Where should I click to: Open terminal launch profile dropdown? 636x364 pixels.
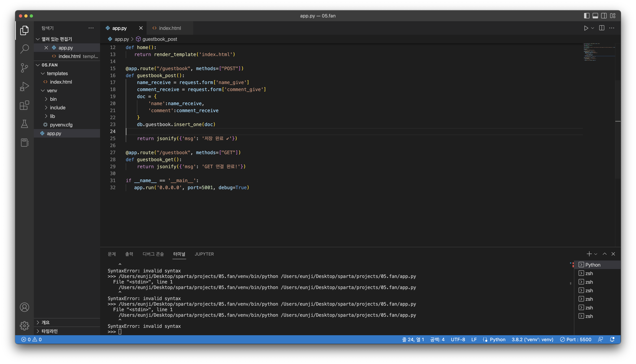[596, 254]
